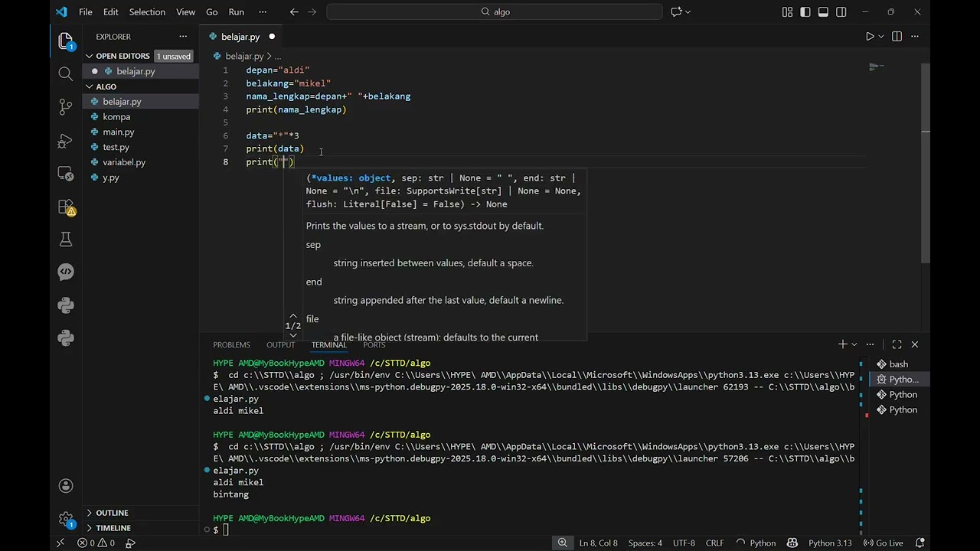Viewport: 980px width, 551px height.
Task: Switch to the PORTS panel tab
Action: pyautogui.click(x=374, y=345)
